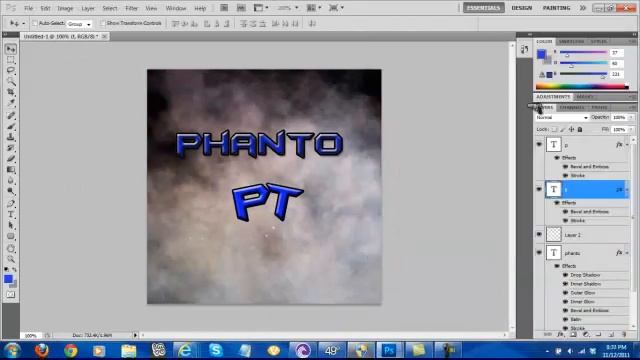Collapse effects of phanto layer
Image resolution: width=640 pixels, height=360 pixels.
(627, 253)
